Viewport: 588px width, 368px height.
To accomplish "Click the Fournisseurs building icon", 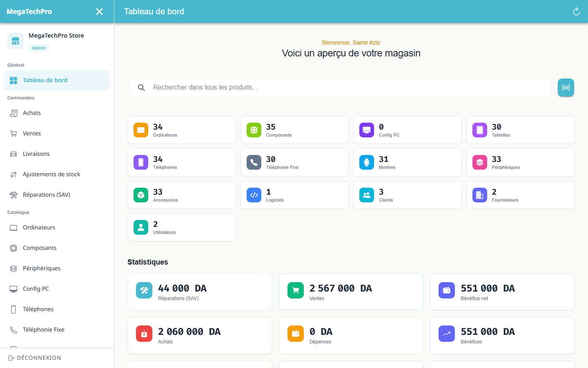I will click(x=480, y=195).
